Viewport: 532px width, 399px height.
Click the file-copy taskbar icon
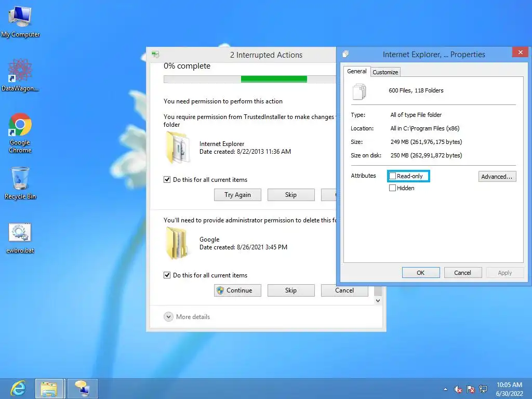point(83,389)
